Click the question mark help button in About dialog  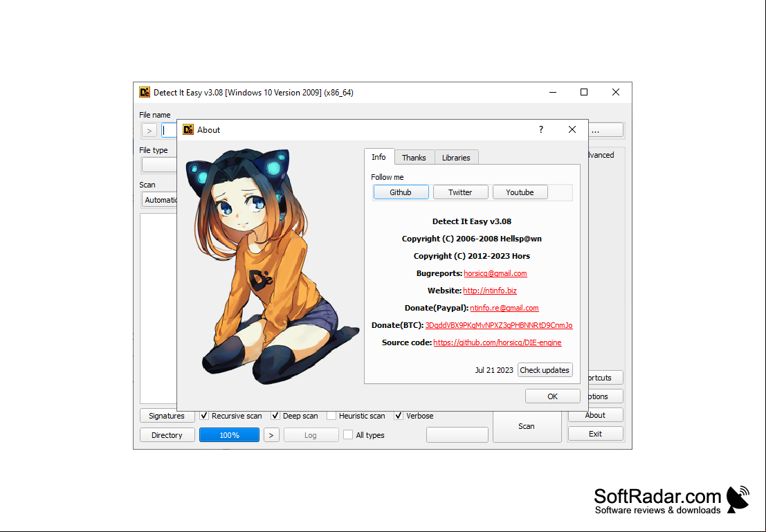point(541,129)
